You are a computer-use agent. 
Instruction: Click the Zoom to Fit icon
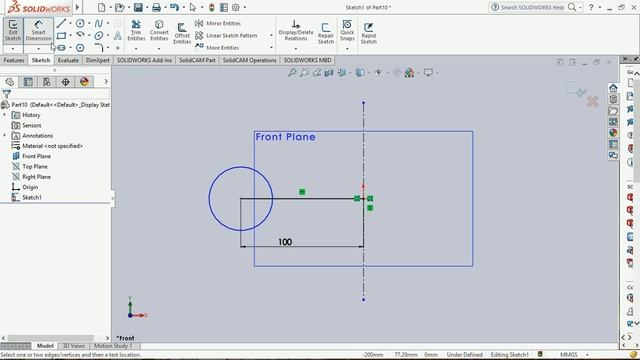click(x=292, y=73)
